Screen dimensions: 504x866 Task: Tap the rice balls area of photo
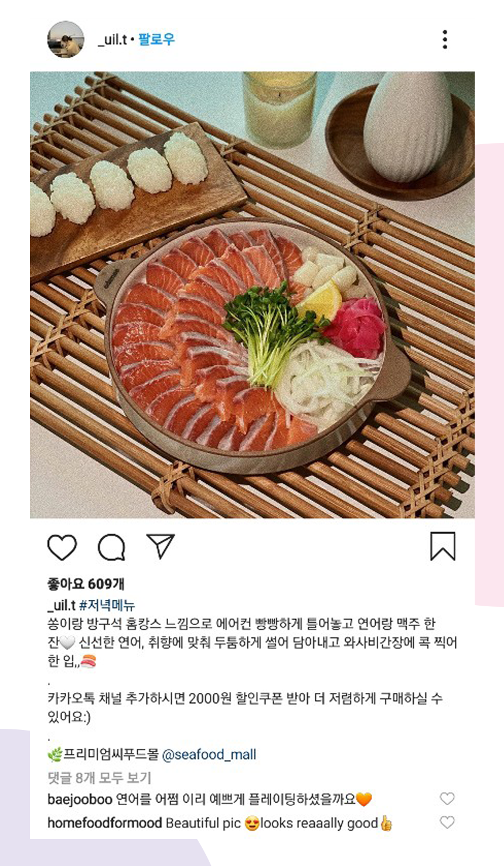coord(117,182)
